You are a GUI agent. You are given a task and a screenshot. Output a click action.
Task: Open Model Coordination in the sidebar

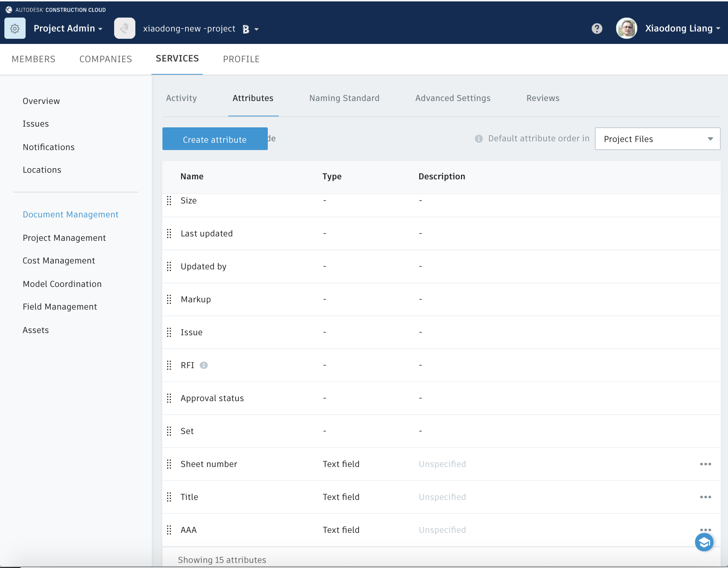[x=62, y=284]
